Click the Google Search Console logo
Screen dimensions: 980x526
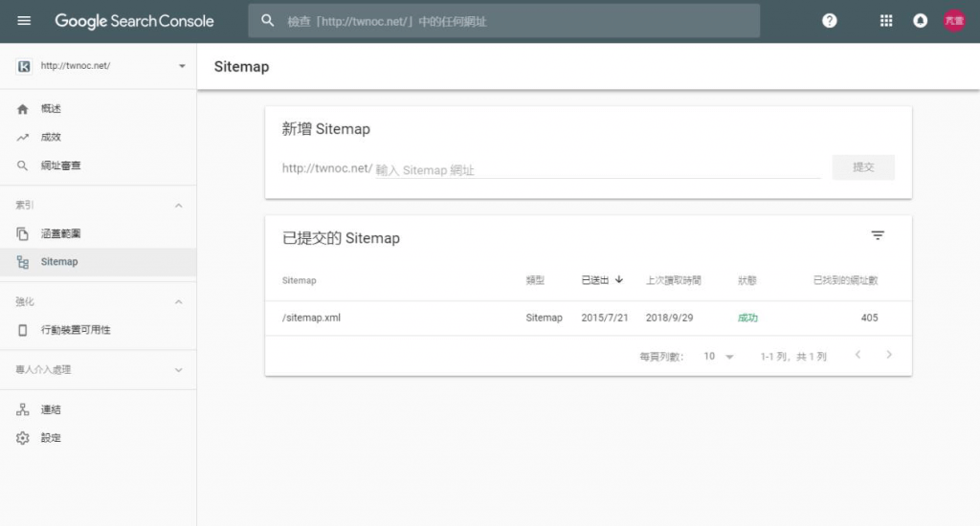(134, 21)
